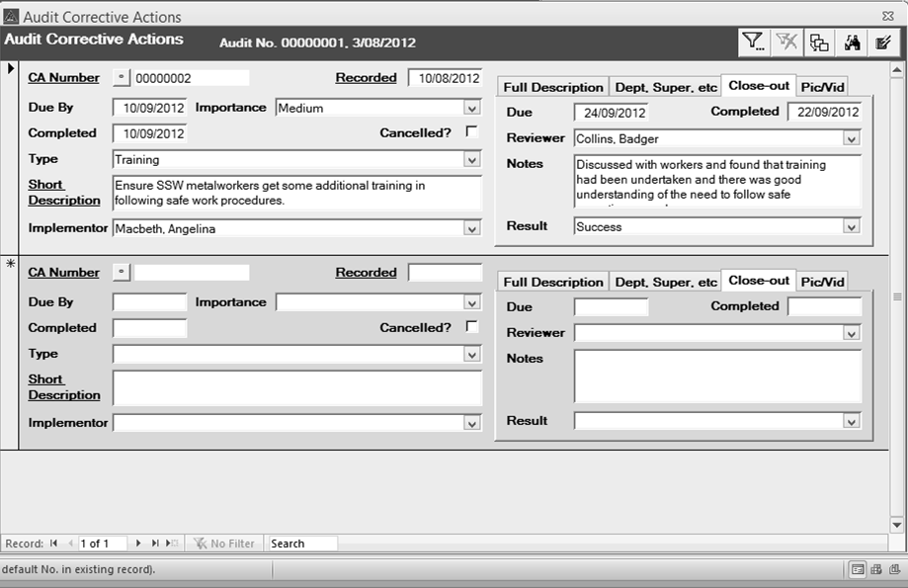Screen dimensions: 908x588
Task: Click Recorded label link in new record
Action: click(366, 273)
